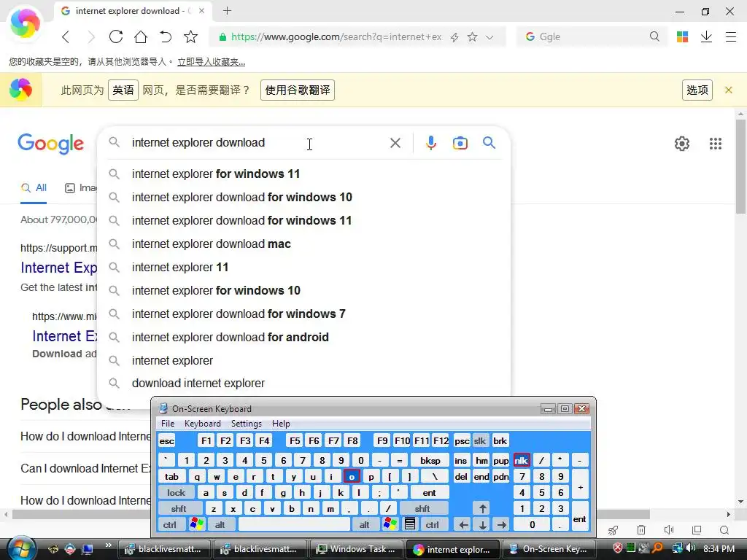Open colorful grid apps icon in toolbar
Image resolution: width=747 pixels, height=560 pixels.
[x=682, y=36]
